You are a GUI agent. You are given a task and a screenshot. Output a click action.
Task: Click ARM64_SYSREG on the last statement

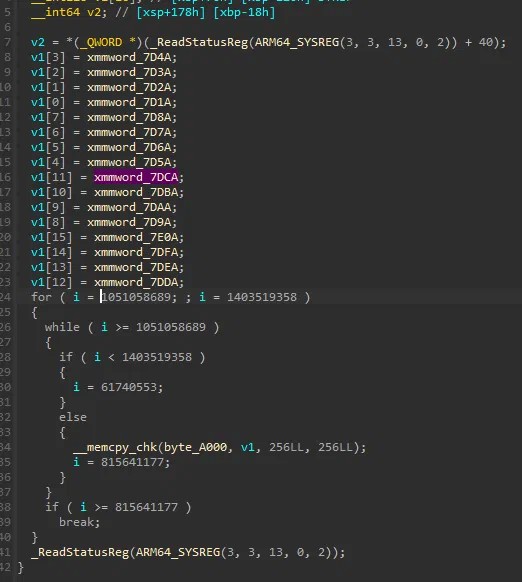click(178, 552)
